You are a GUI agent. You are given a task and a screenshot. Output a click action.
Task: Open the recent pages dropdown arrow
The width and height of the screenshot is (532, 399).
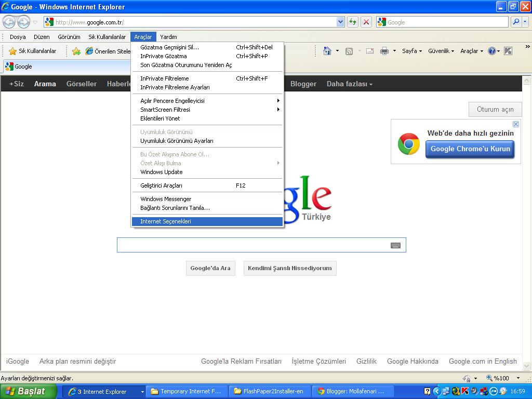(x=35, y=22)
